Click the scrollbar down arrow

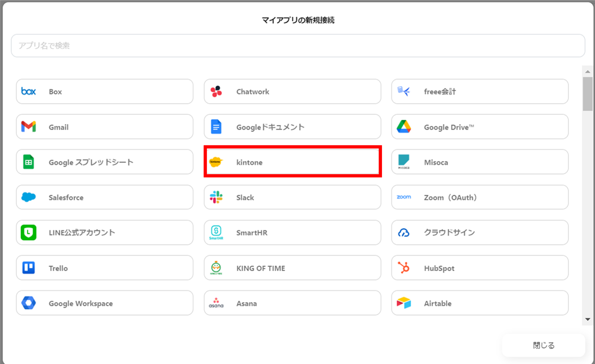point(588,319)
